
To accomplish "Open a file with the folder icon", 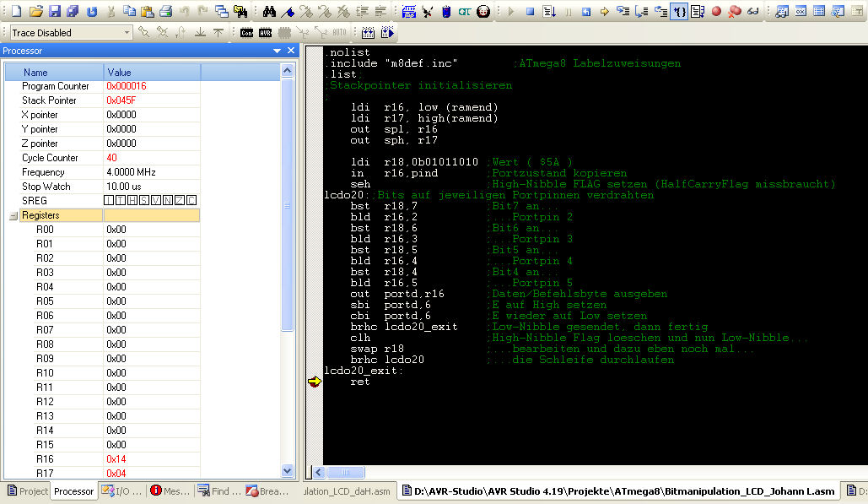I will [x=36, y=11].
